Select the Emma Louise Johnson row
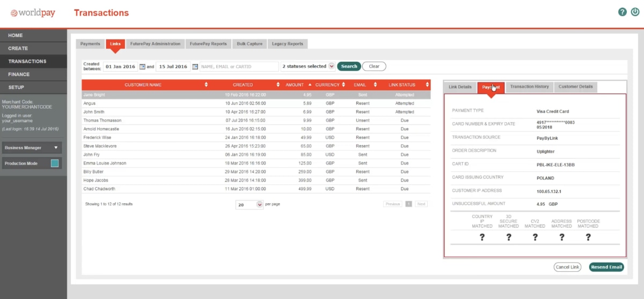Viewport: 644px width, 299px height. pos(256,163)
